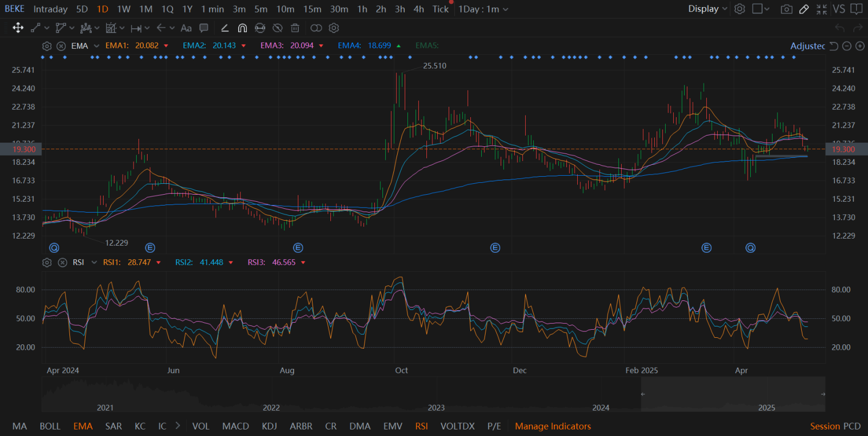Open RSI indicator settings gear
868x436 pixels.
(x=47, y=262)
